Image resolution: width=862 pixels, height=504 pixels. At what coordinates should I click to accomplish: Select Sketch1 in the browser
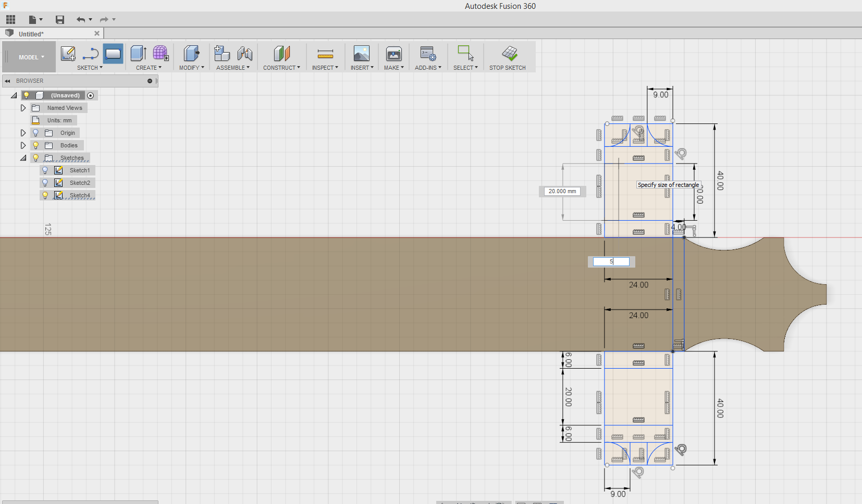[x=80, y=170]
